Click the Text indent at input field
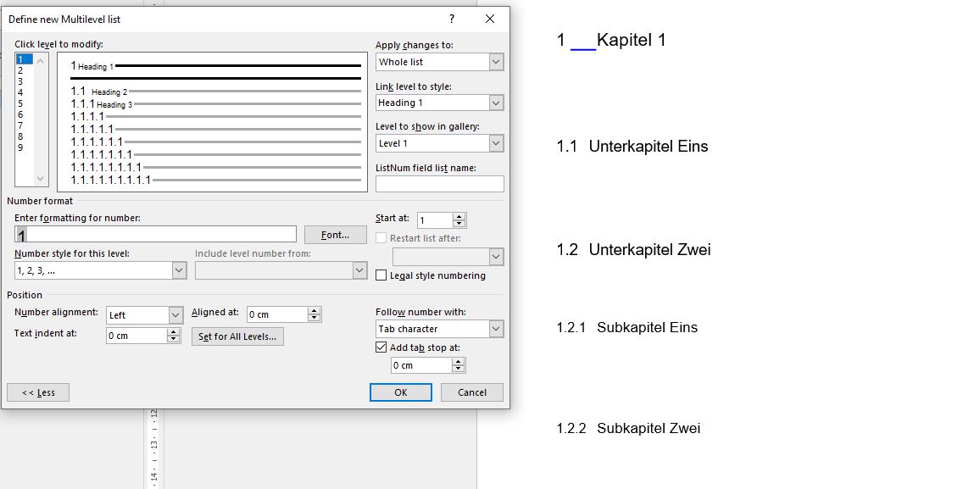This screenshot has height=489, width=980. 136,336
